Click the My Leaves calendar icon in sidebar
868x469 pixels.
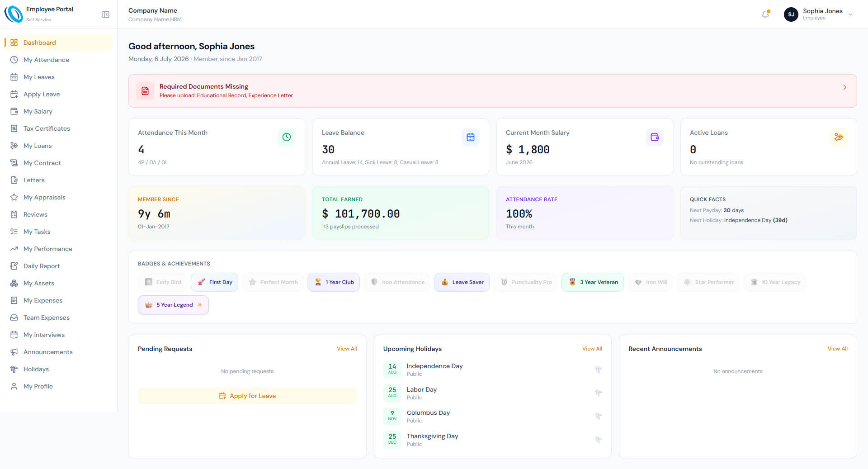14,77
